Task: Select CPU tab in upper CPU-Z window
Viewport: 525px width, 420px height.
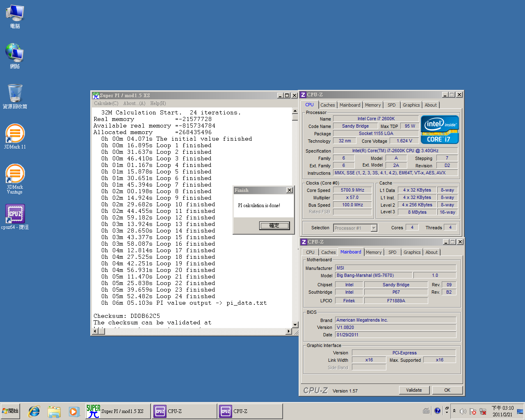Action: [309, 105]
